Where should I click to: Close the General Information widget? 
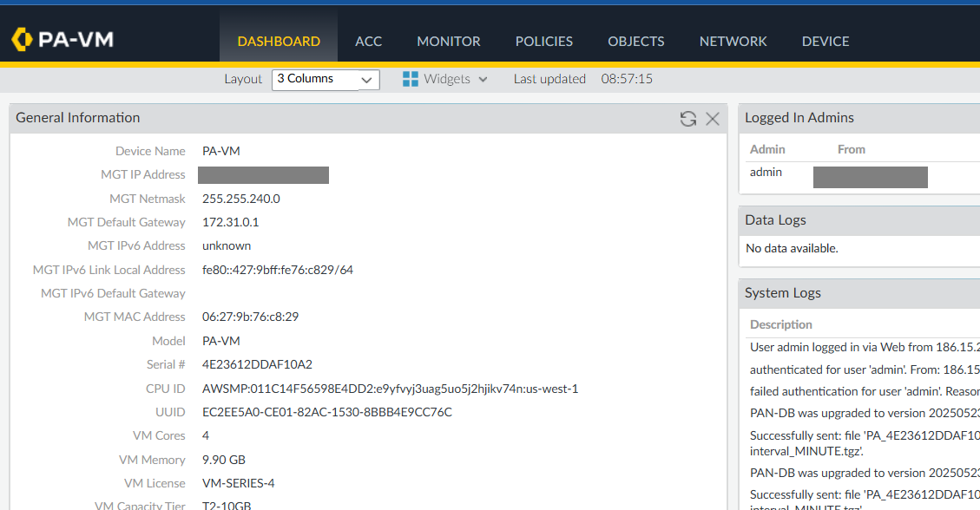(713, 119)
